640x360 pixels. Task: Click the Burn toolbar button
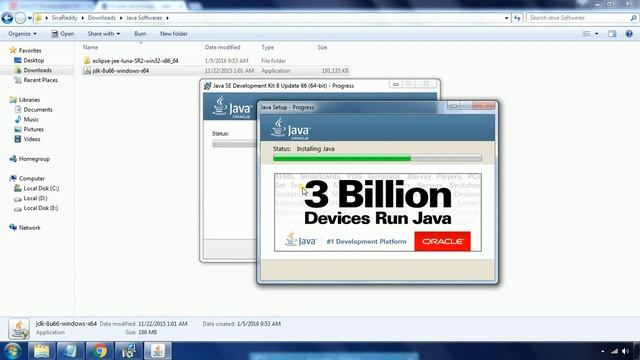pos(140,34)
